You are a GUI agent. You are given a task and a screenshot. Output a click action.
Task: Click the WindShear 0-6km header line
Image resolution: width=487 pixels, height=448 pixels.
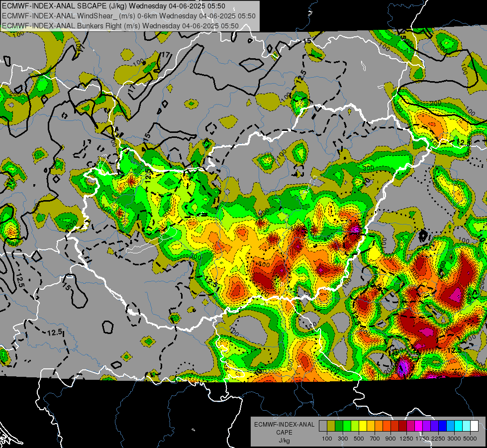point(128,16)
